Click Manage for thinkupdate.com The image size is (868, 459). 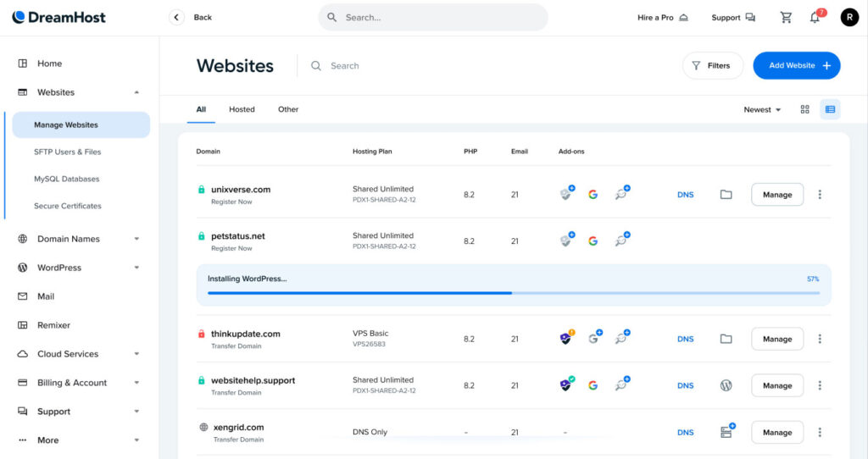click(x=777, y=339)
